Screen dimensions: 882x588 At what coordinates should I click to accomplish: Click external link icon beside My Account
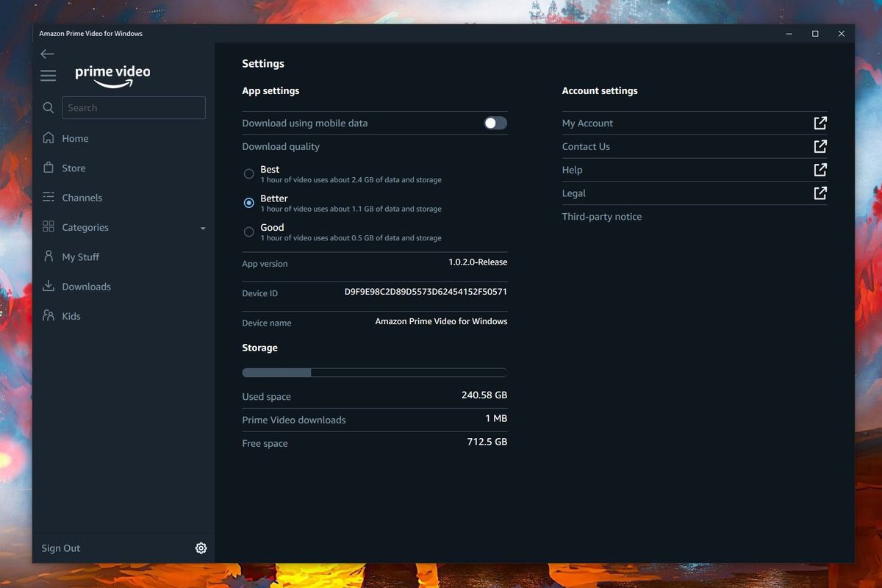coord(820,123)
